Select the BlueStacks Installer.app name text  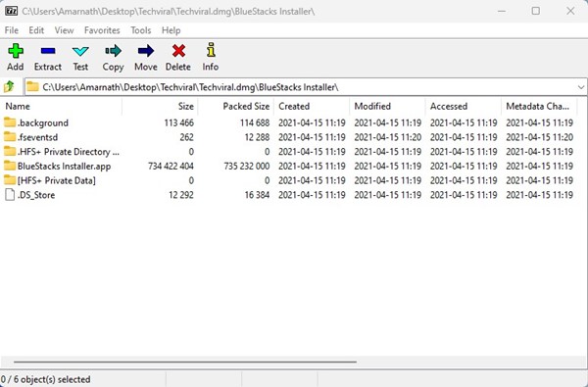[64, 167]
